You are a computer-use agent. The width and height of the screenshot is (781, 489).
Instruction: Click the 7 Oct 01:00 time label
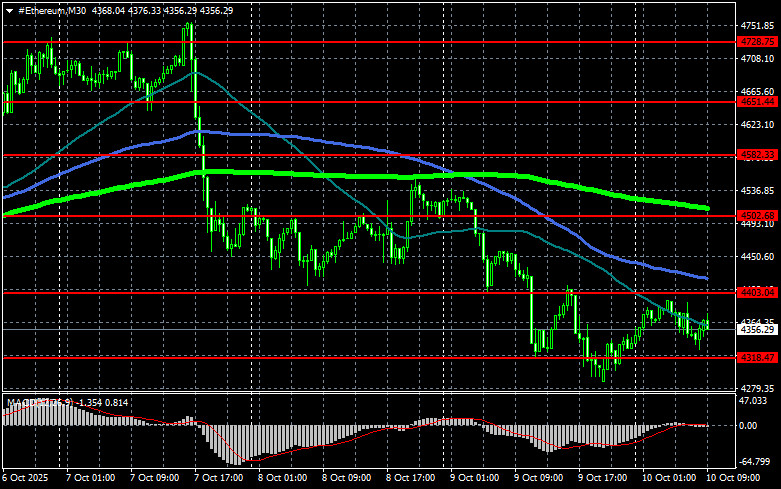coord(91,478)
